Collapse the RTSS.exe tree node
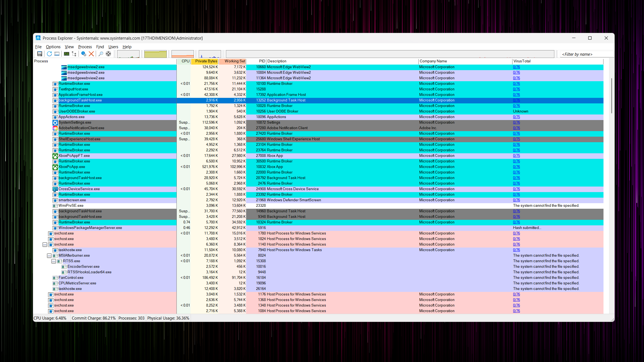Image resolution: width=644 pixels, height=362 pixels. tap(54, 261)
